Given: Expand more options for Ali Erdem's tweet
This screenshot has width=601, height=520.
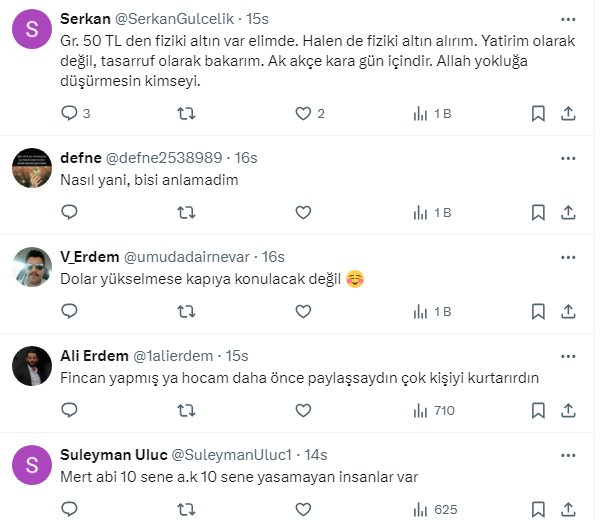Looking at the screenshot, I should [568, 356].
